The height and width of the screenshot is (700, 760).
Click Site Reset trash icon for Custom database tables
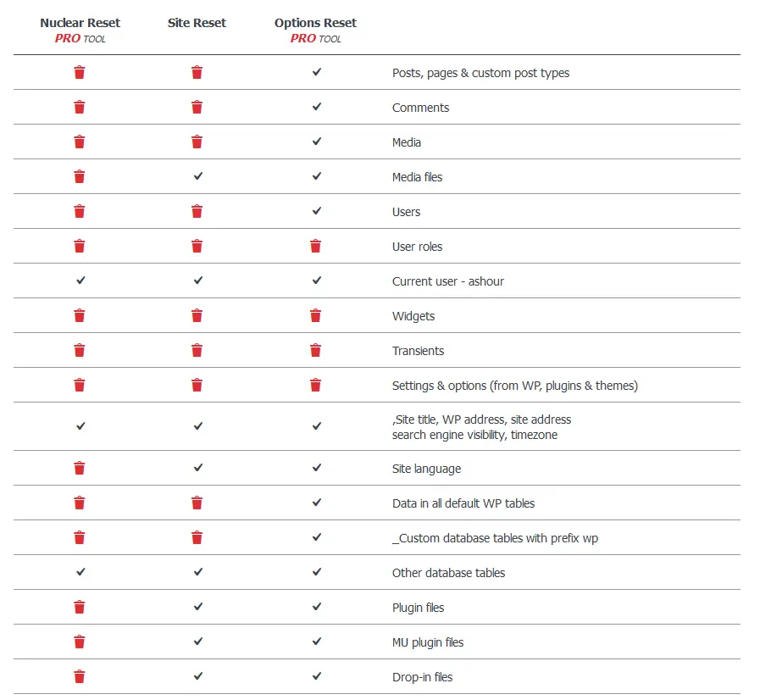197,538
